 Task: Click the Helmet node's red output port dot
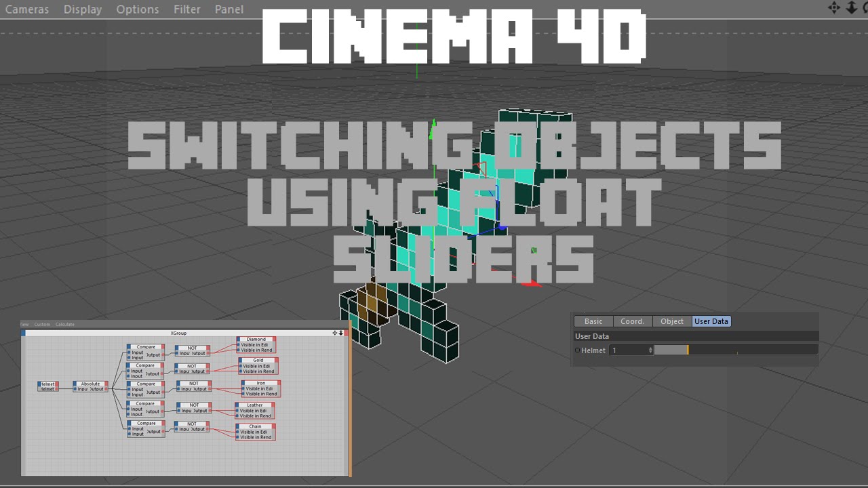(x=57, y=389)
